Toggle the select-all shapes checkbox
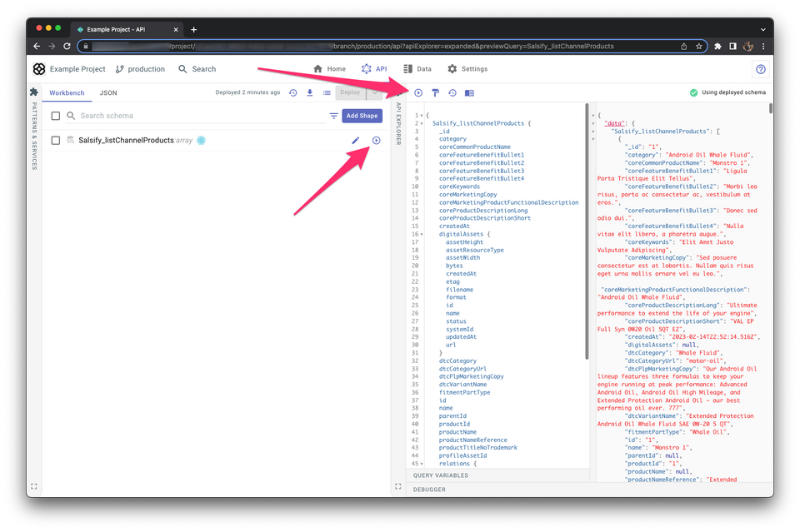 click(x=56, y=116)
